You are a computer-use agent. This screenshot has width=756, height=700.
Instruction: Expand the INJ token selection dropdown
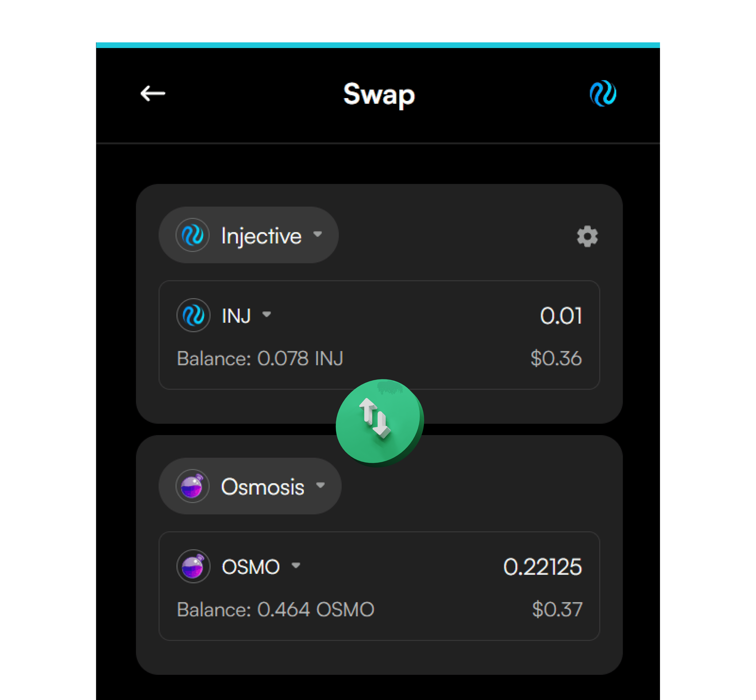click(x=267, y=315)
